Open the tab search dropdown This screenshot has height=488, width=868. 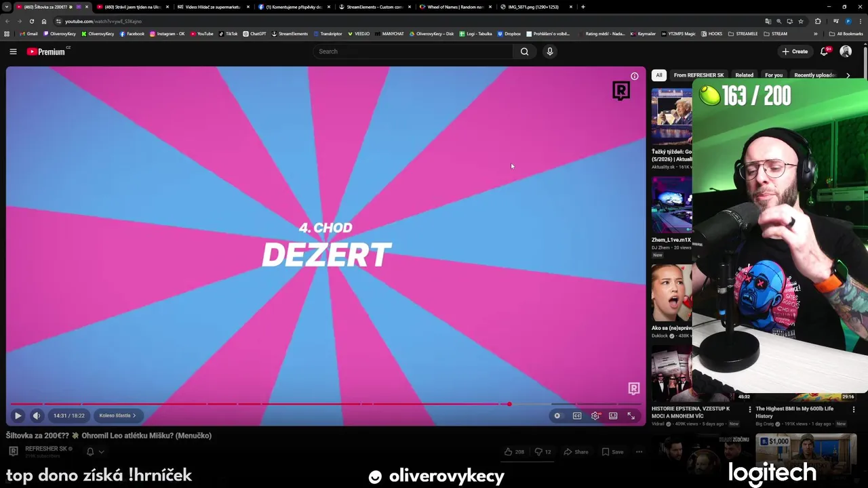coord(7,7)
